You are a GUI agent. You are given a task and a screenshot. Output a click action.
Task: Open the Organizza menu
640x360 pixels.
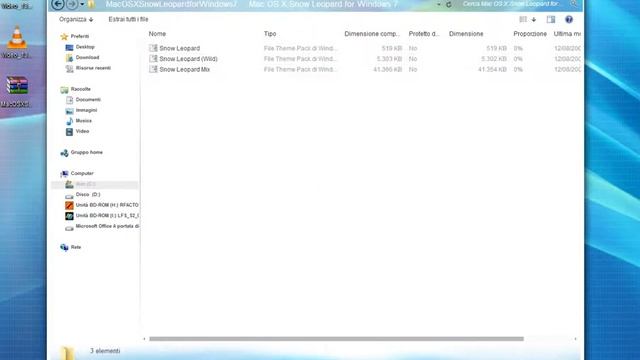click(x=76, y=19)
